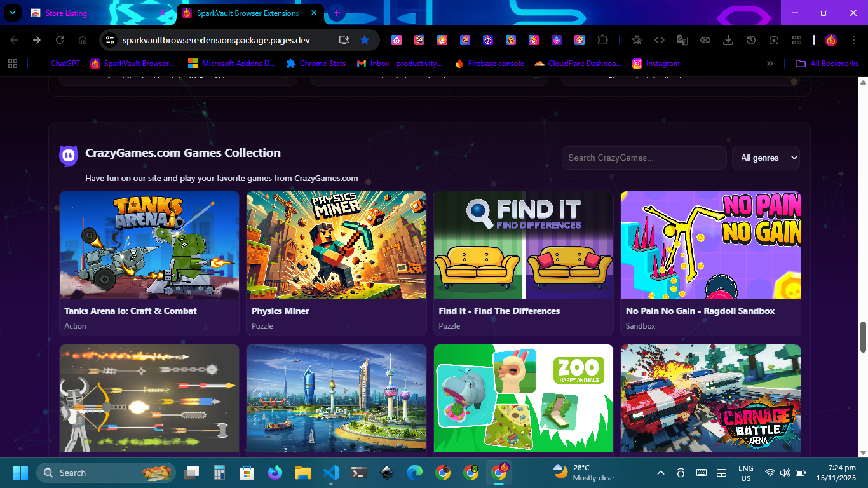This screenshot has width=868, height=488.
Task: Open the developer tools code icon
Action: 660,40
